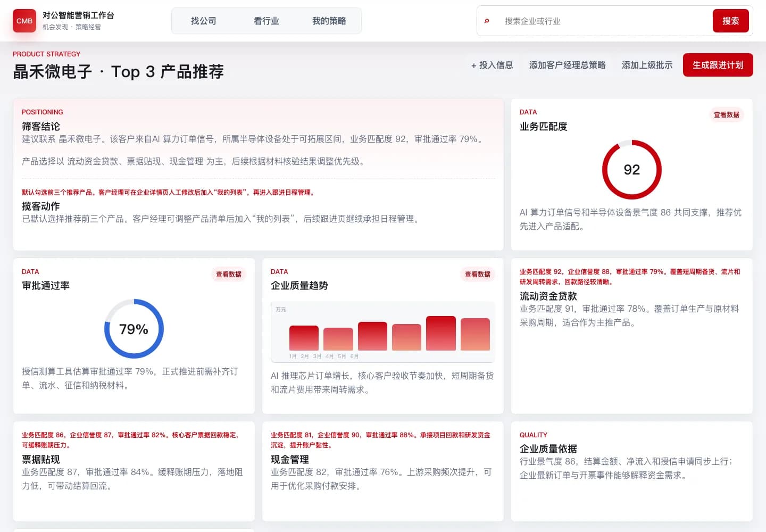Switch to the 看行业 tab

[267, 21]
